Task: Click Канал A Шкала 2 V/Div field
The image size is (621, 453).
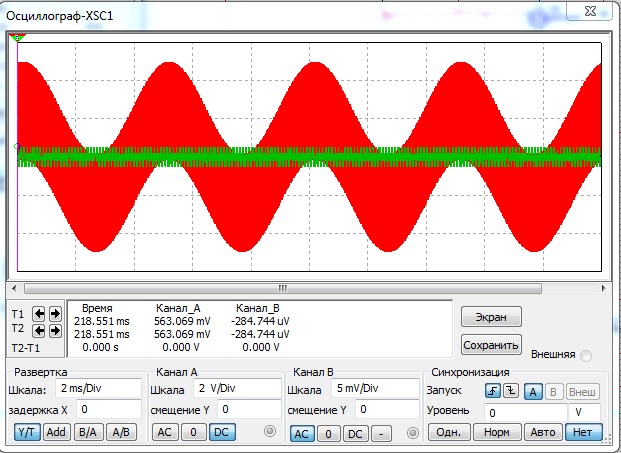Action: [237, 388]
